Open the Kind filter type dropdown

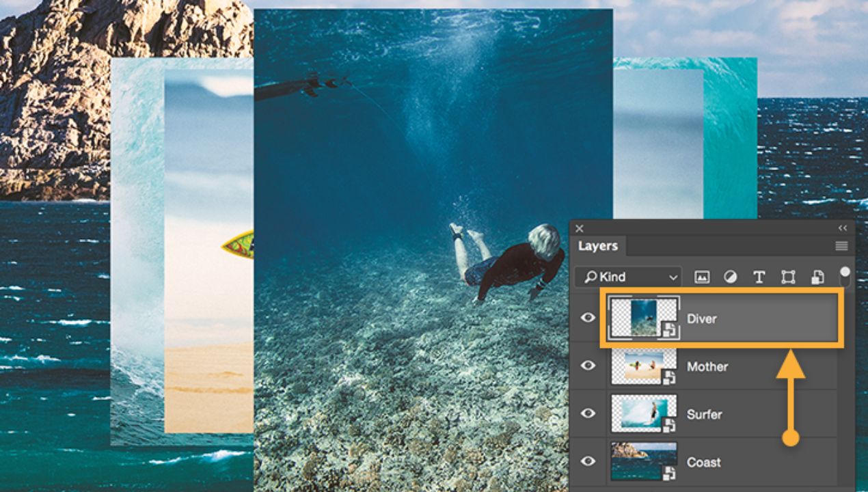pyautogui.click(x=673, y=277)
